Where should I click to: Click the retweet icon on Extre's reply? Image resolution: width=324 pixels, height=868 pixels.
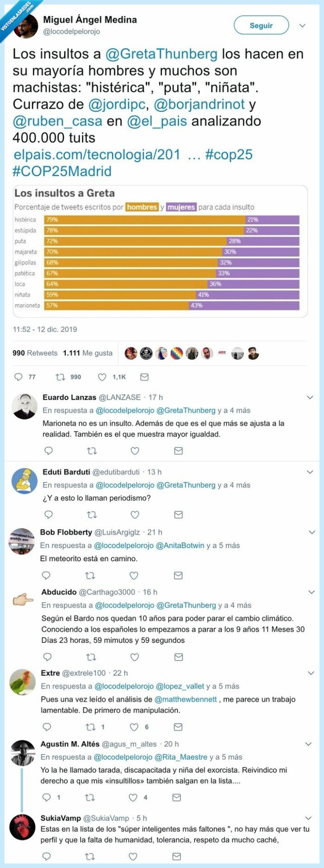tap(92, 726)
